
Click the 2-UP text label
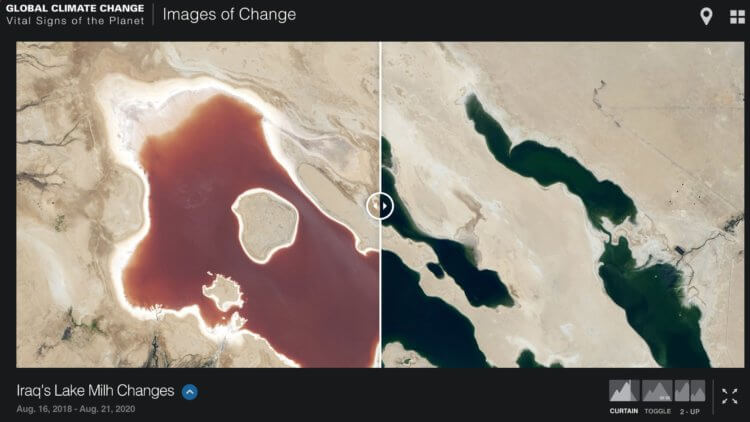coord(690,411)
